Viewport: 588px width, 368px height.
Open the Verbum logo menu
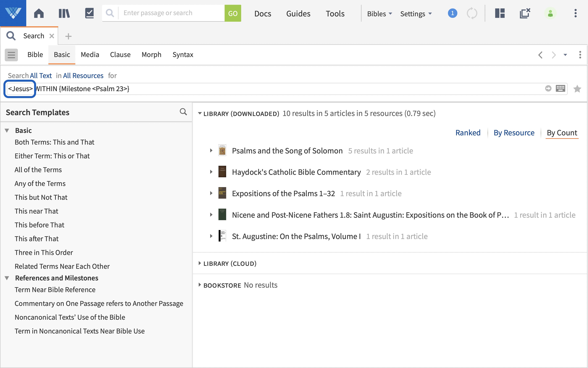(x=13, y=13)
